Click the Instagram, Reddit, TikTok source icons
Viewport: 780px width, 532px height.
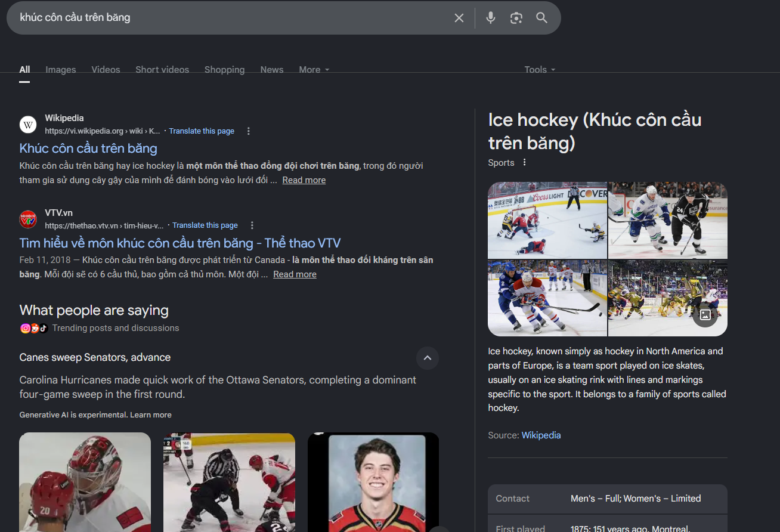(34, 328)
